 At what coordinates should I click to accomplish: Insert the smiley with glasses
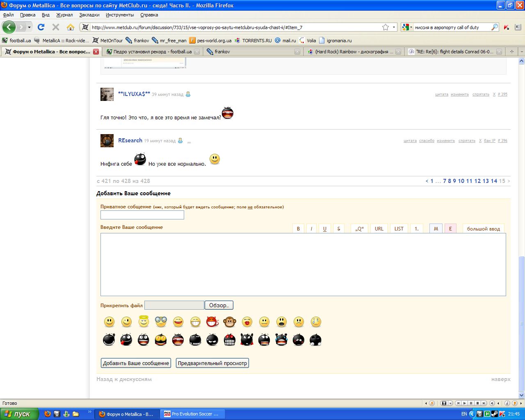click(161, 322)
